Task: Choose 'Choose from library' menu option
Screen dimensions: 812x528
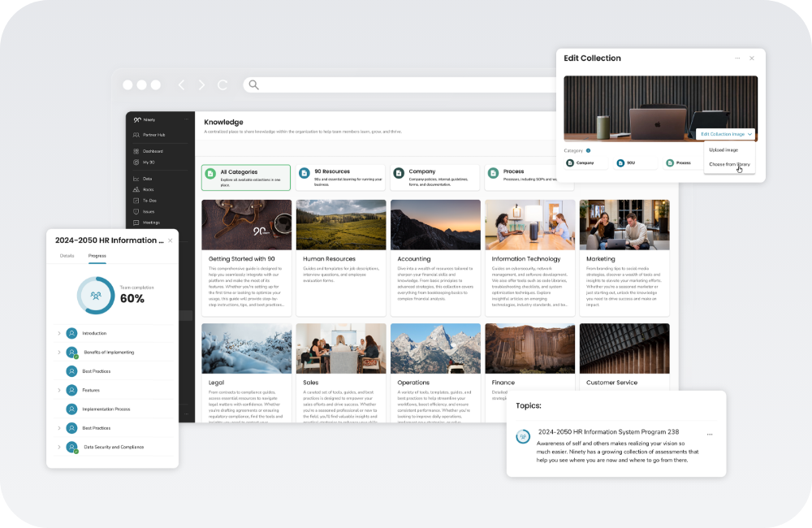Action: (728, 164)
